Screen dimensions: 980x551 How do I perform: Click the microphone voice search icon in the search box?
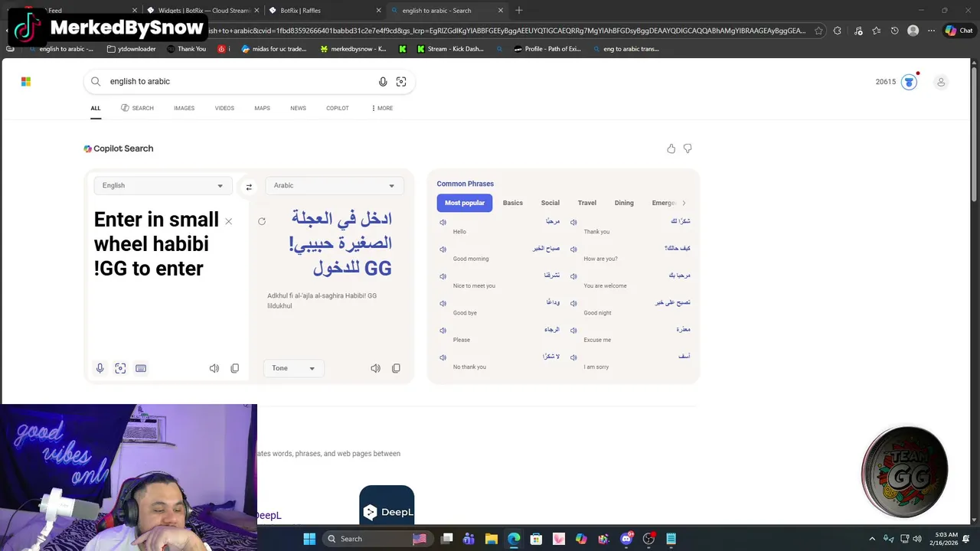[x=383, y=81]
